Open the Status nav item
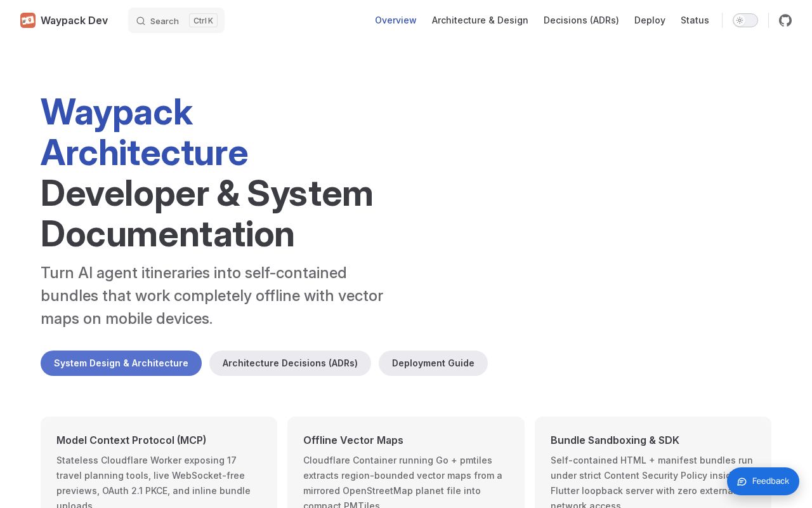 point(695,20)
